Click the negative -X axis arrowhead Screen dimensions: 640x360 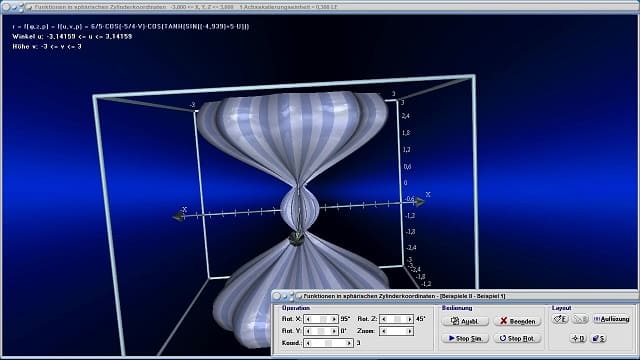(179, 216)
